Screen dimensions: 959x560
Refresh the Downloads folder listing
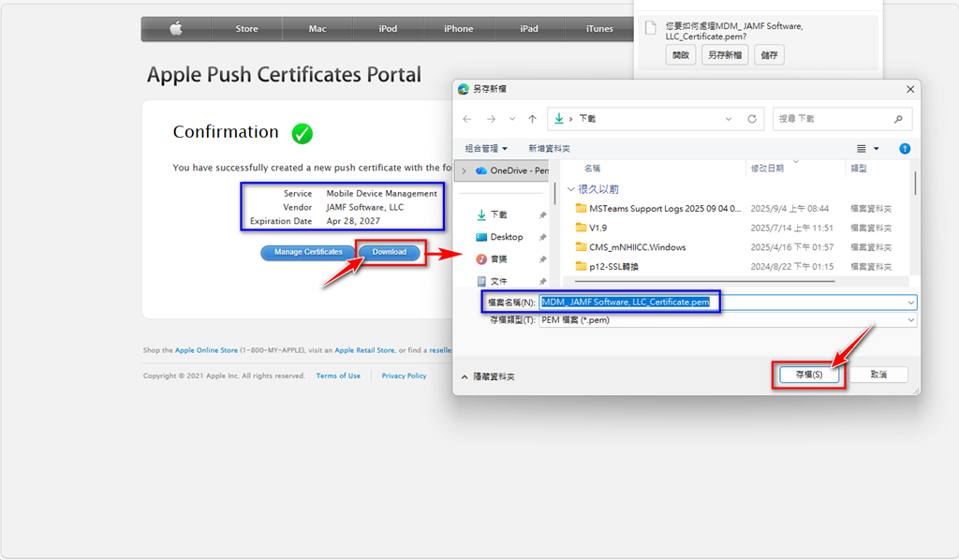[751, 119]
